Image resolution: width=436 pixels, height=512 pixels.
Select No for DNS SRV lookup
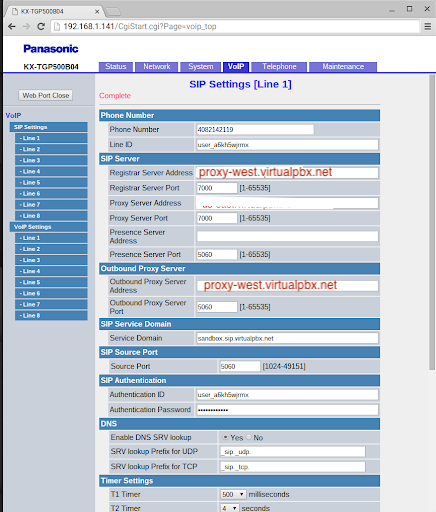tap(249, 437)
